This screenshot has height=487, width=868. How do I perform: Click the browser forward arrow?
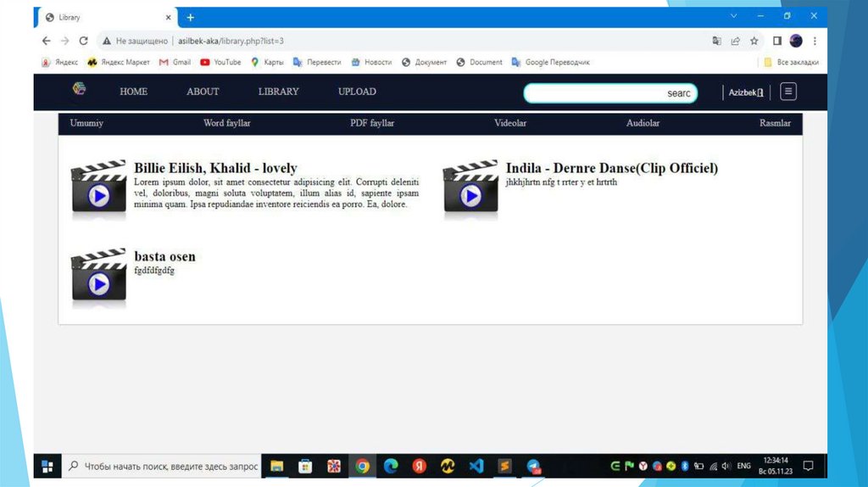pyautogui.click(x=64, y=41)
